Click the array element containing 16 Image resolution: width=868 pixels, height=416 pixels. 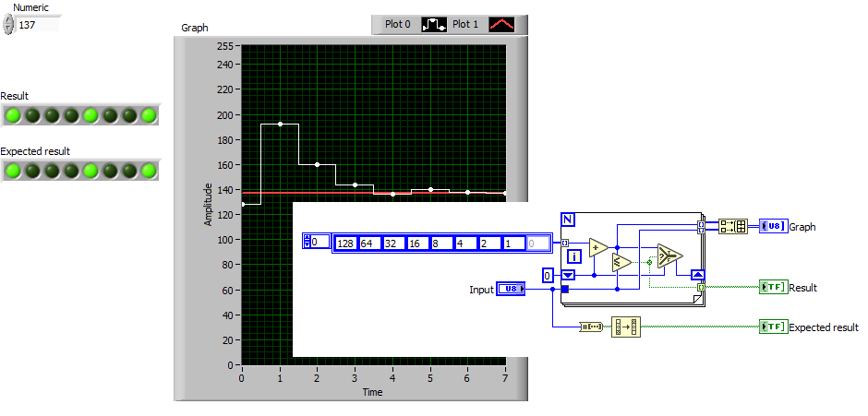click(417, 244)
